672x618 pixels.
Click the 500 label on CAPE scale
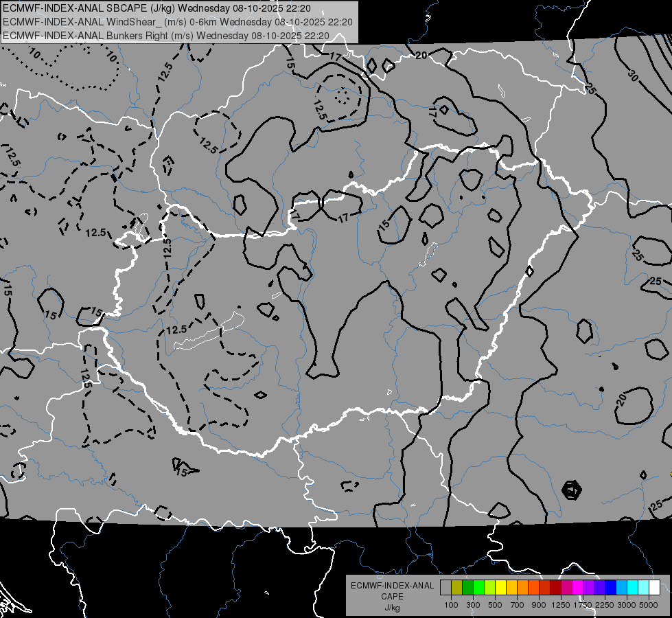(495, 605)
